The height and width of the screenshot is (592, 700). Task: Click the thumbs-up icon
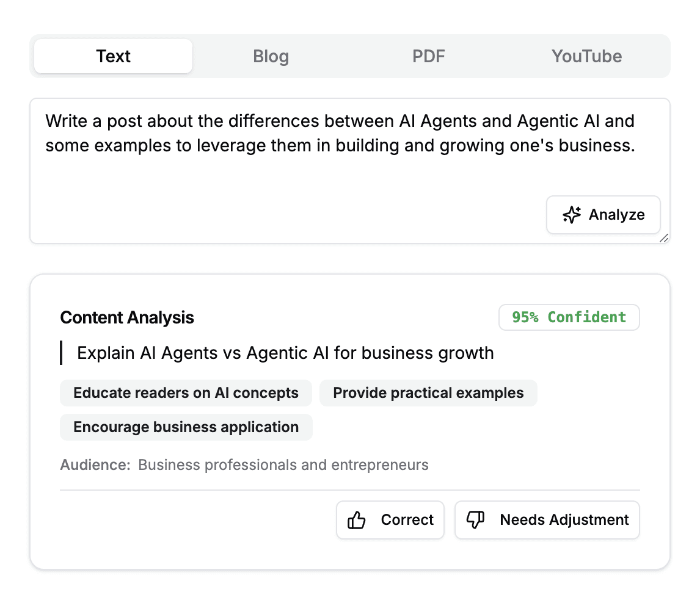pos(356,520)
